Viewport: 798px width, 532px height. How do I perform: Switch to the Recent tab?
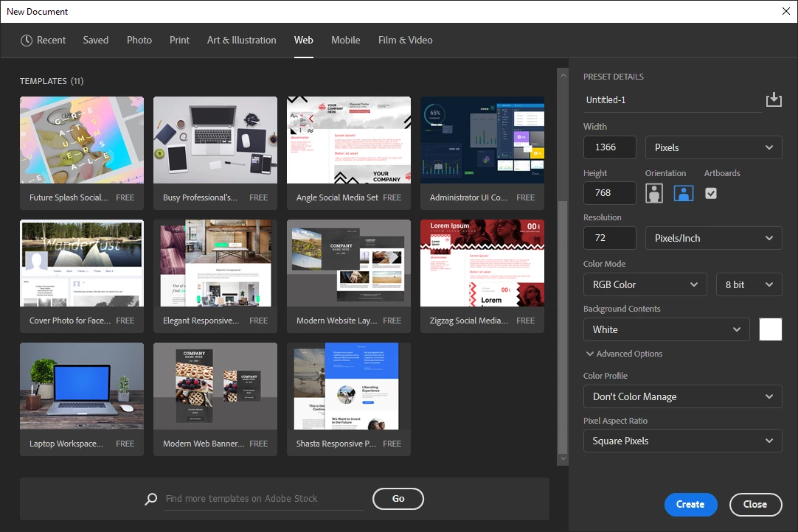coord(44,41)
